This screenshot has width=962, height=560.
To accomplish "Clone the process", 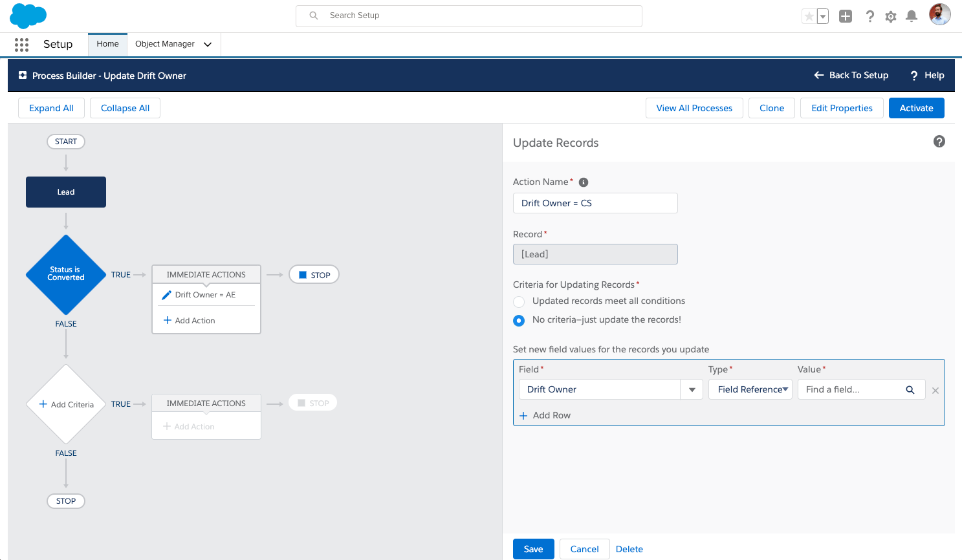I will (x=772, y=108).
